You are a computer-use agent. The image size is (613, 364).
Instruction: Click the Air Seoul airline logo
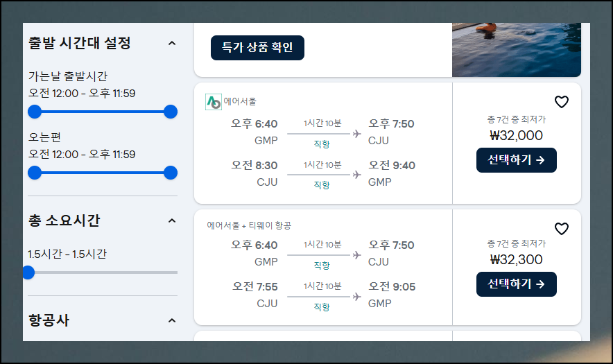pos(214,102)
